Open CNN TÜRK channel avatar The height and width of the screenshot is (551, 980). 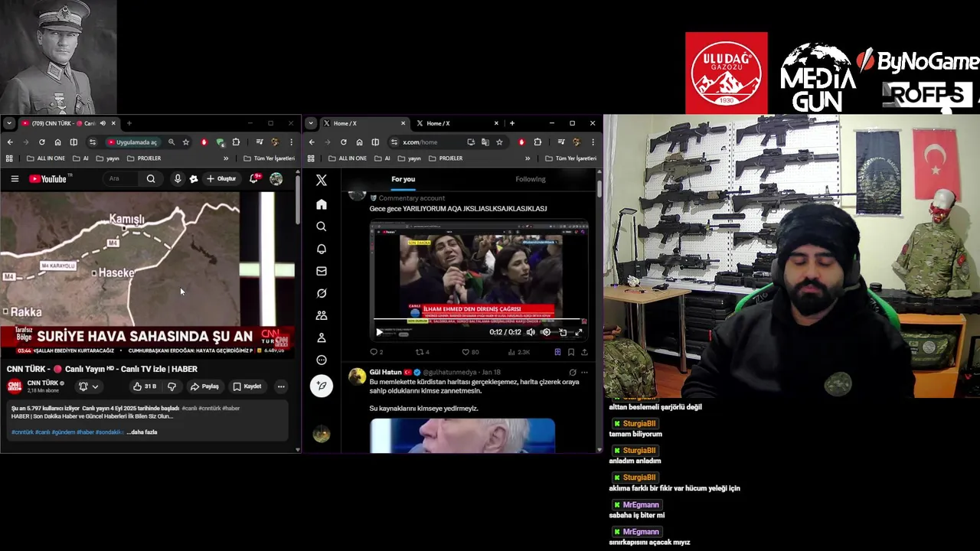coord(15,386)
